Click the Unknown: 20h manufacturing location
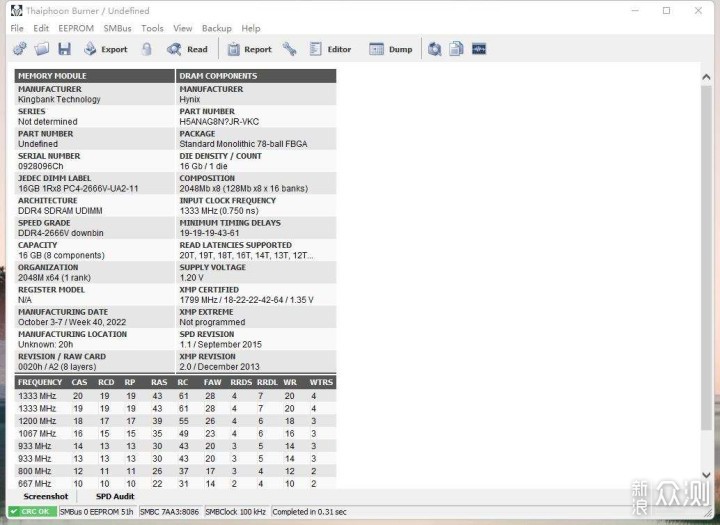The height and width of the screenshot is (525, 720). click(45, 344)
